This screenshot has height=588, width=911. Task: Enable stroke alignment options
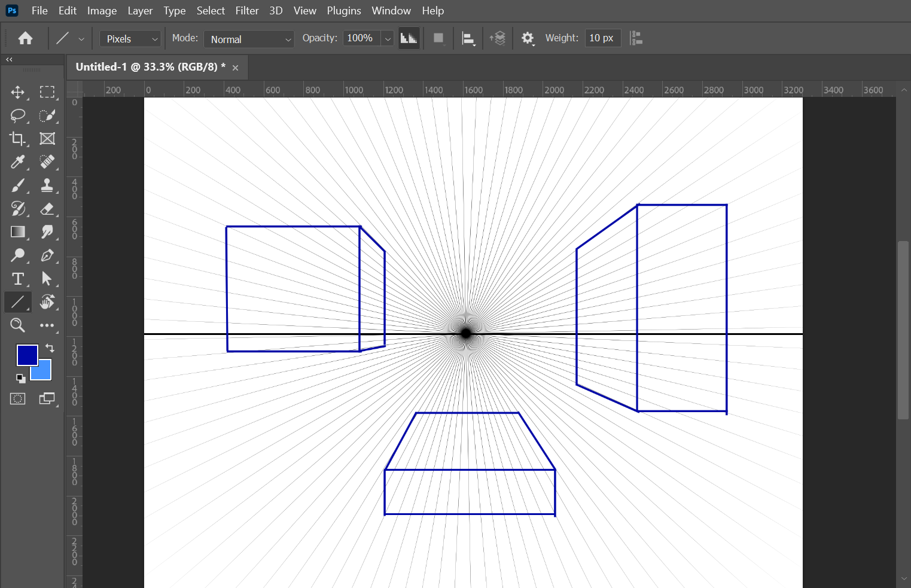[469, 38]
